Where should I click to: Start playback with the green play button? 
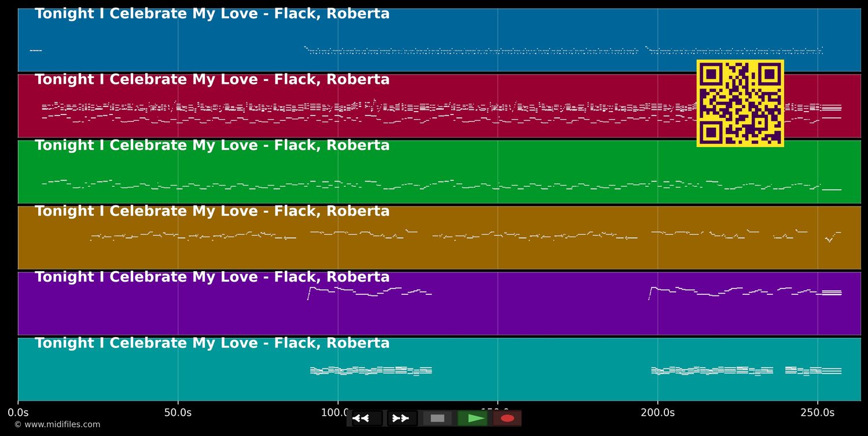[x=472, y=418]
